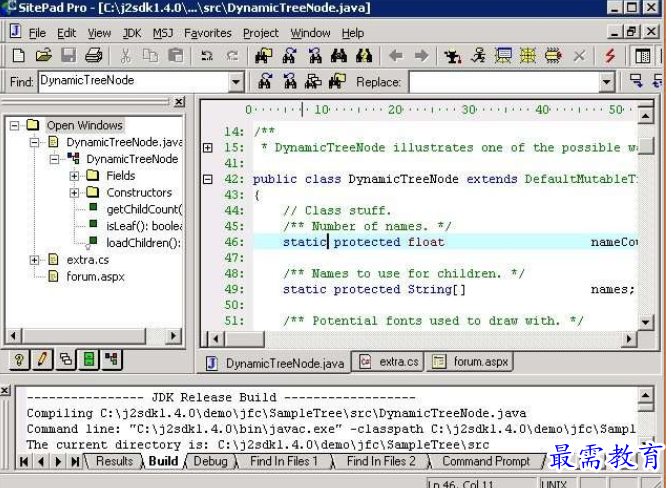Click the green document icon below tree
The width and height of the screenshot is (671, 488).
(x=89, y=359)
